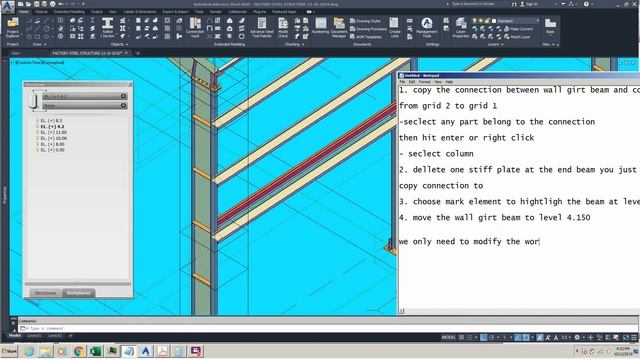This screenshot has width=640, height=360.
Task: Open Management Tools
Action: point(427,28)
